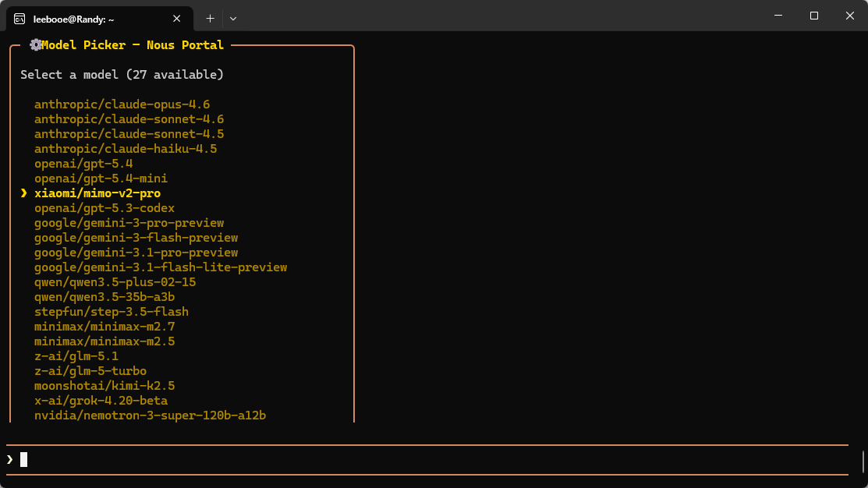The height and width of the screenshot is (488, 868).
Task: Minimize the terminal window
Action: tap(778, 16)
